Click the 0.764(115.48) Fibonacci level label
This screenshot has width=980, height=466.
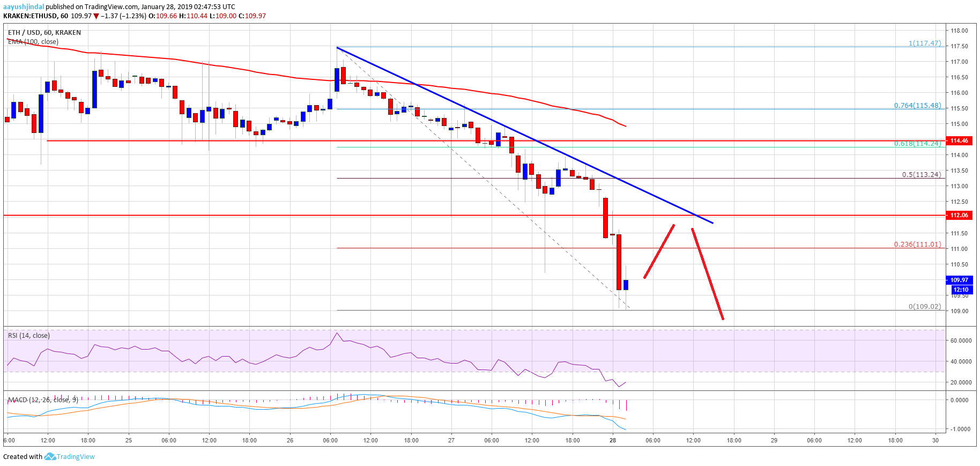[x=917, y=106]
